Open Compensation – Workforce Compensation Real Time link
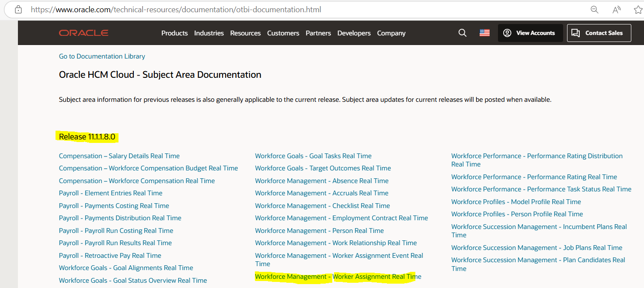 [x=137, y=181]
